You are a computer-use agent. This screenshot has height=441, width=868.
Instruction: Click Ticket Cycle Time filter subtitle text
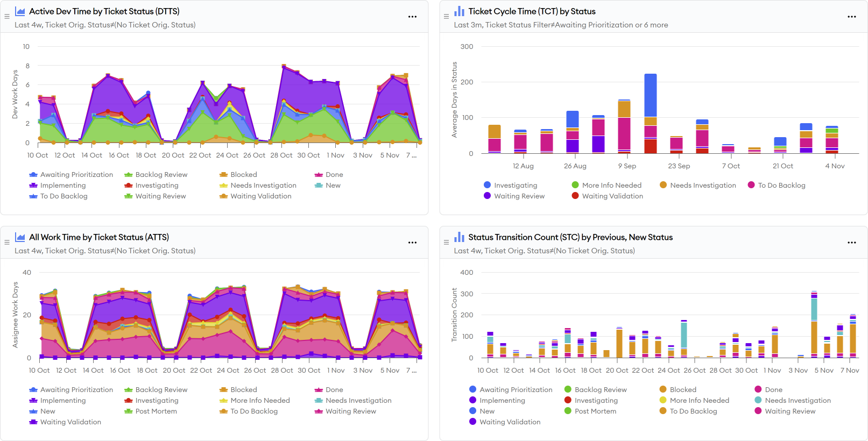tap(561, 25)
